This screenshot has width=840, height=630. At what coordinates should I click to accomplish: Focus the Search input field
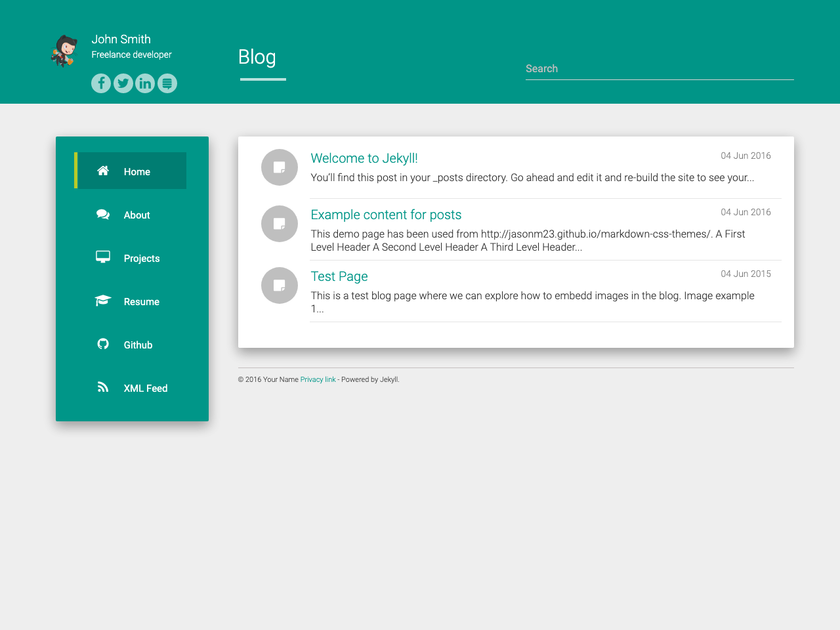click(x=659, y=69)
